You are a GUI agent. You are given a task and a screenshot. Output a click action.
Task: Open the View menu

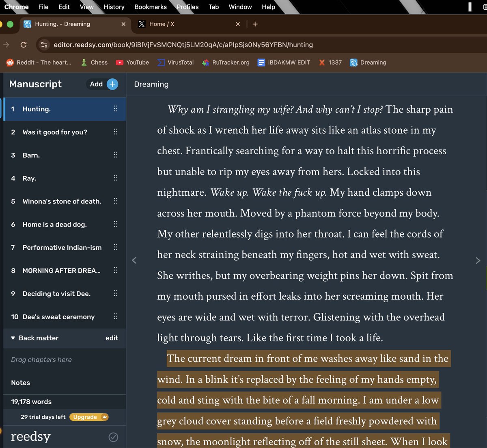[x=86, y=7]
